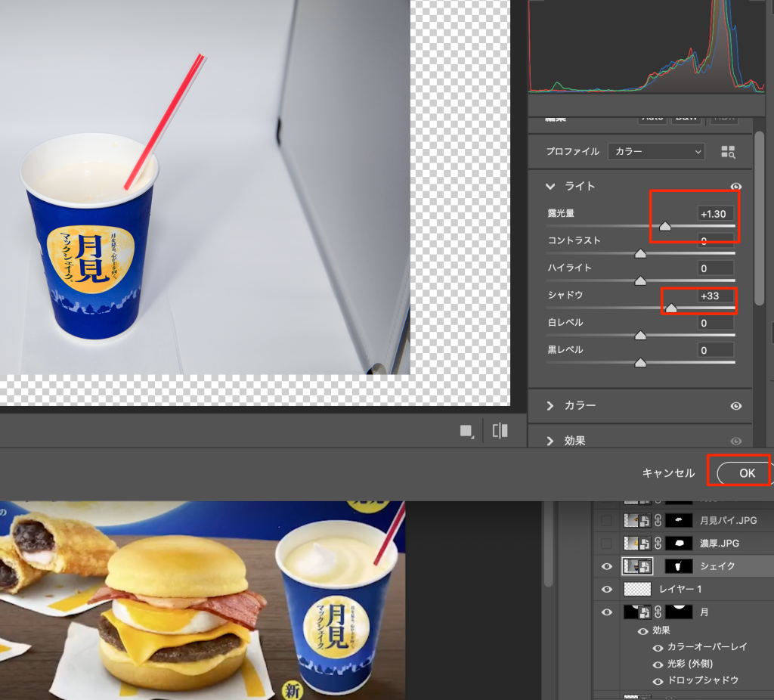Click the before/after compare view icon
This screenshot has width=774, height=700.
500,431
